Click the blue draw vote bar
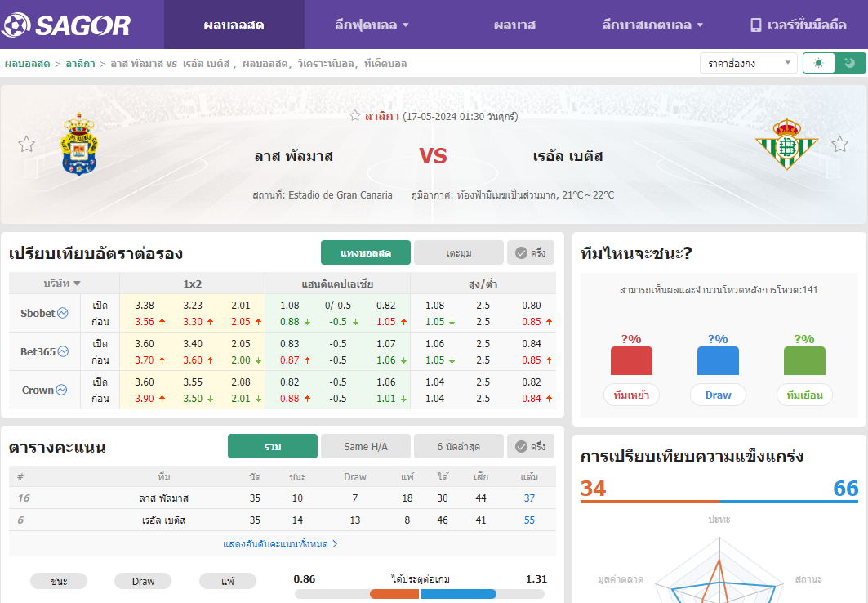 coord(718,361)
